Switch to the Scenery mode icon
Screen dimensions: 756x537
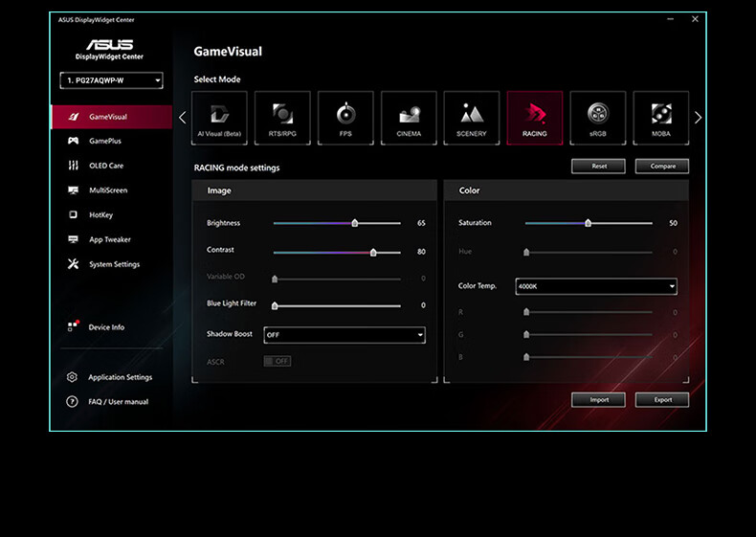tap(472, 118)
